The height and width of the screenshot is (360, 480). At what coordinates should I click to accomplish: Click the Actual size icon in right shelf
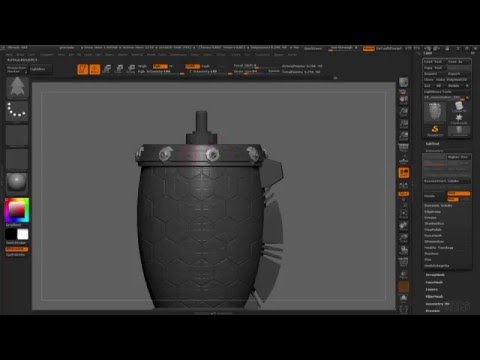tap(404, 124)
